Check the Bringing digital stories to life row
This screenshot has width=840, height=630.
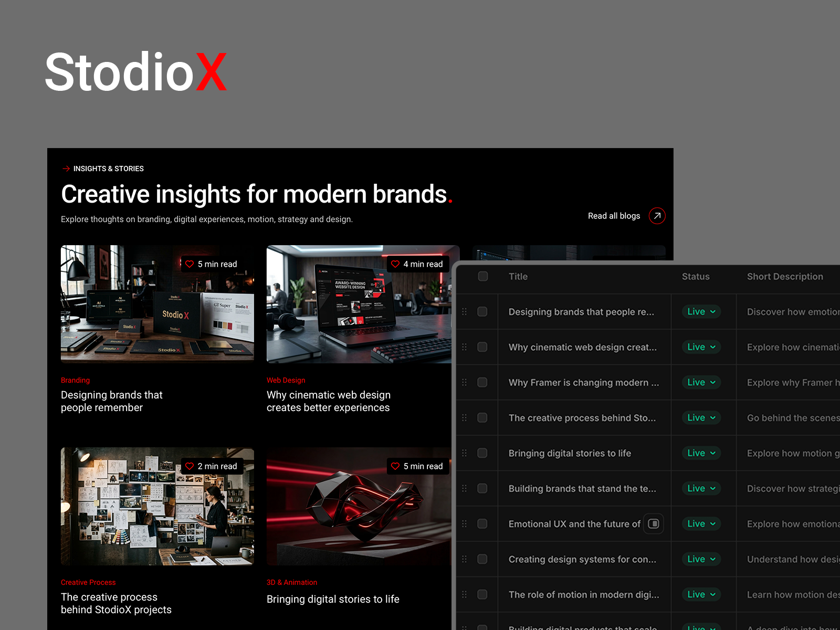click(x=482, y=453)
